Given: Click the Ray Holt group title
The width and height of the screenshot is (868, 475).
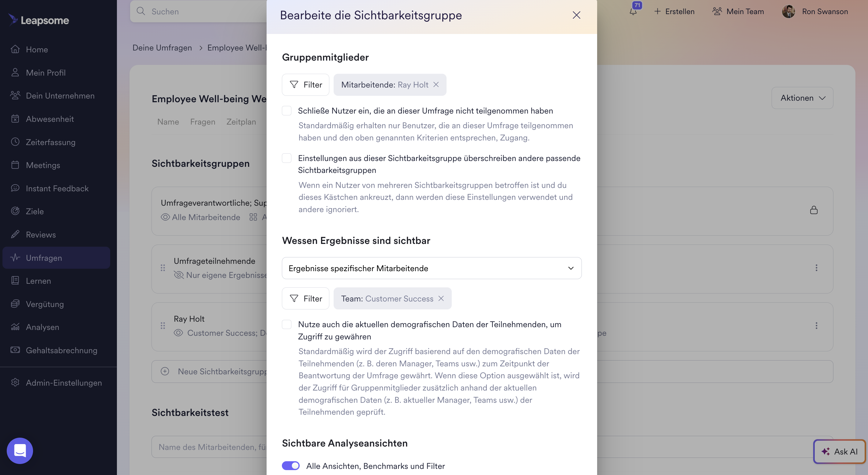Looking at the screenshot, I should 189,319.
